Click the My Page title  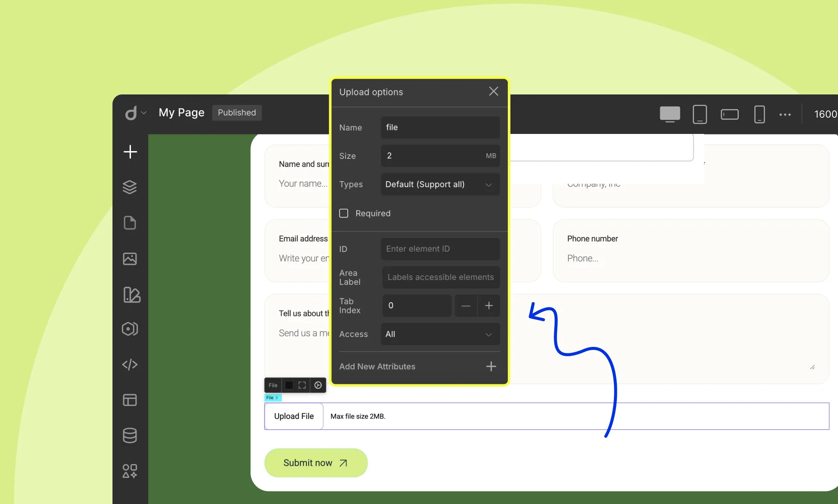click(182, 112)
